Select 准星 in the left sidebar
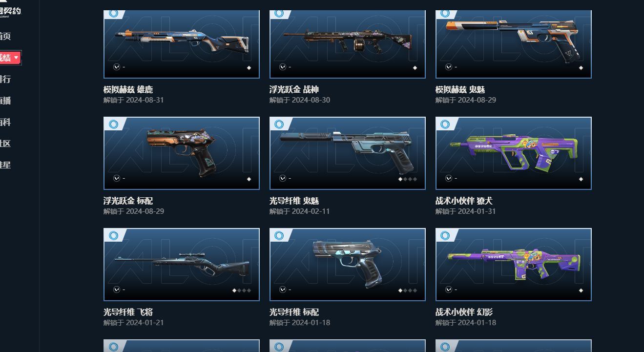 [5, 165]
